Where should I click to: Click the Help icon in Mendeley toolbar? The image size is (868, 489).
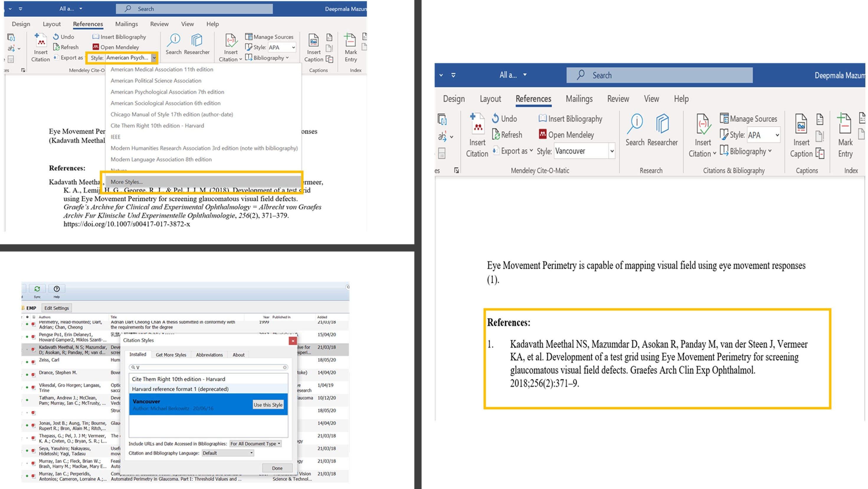(57, 289)
